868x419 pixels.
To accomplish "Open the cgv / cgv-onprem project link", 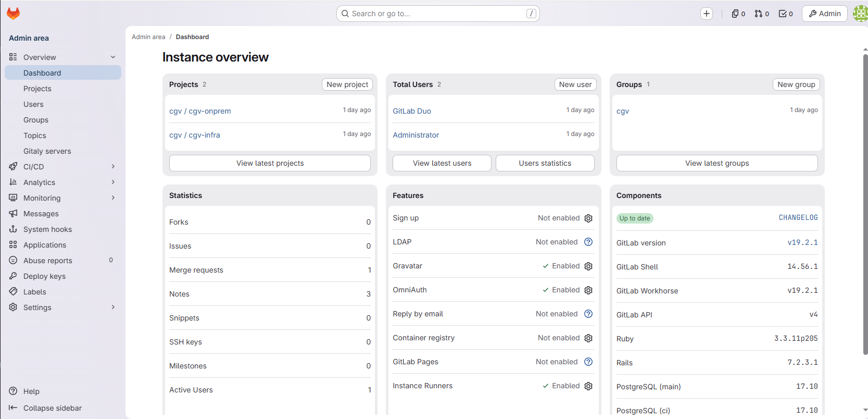I will (x=200, y=111).
